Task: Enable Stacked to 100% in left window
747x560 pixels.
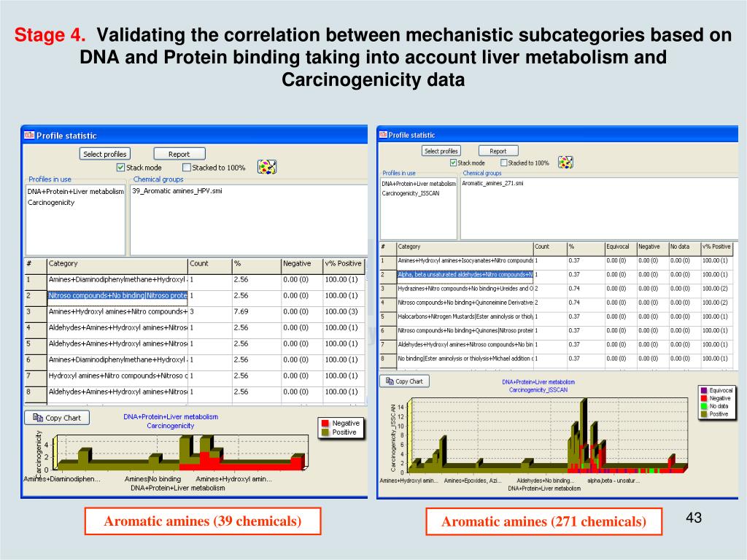Action: click(187, 168)
